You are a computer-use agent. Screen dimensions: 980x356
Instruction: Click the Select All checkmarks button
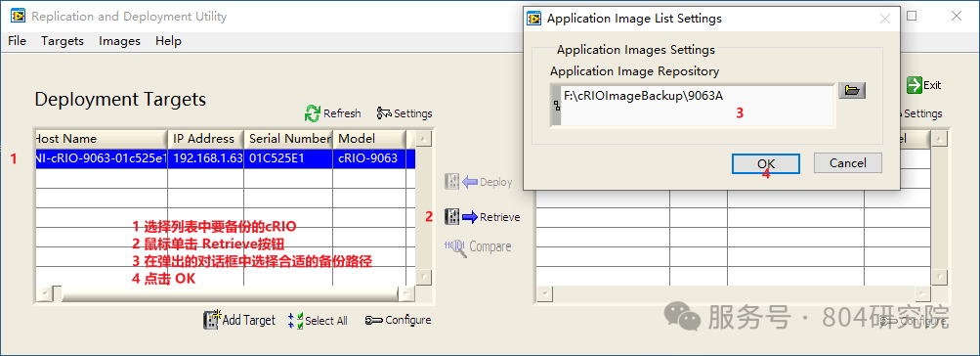(x=318, y=321)
